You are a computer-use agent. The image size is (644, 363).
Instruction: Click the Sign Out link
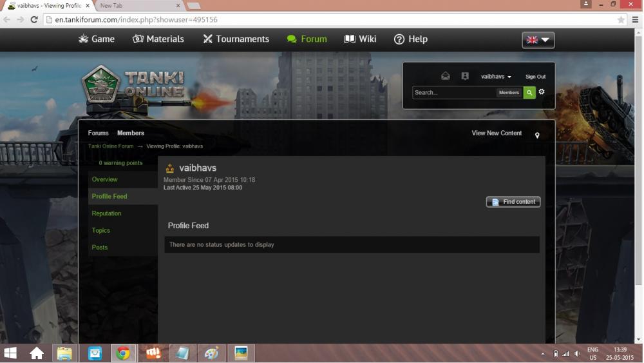[535, 77]
